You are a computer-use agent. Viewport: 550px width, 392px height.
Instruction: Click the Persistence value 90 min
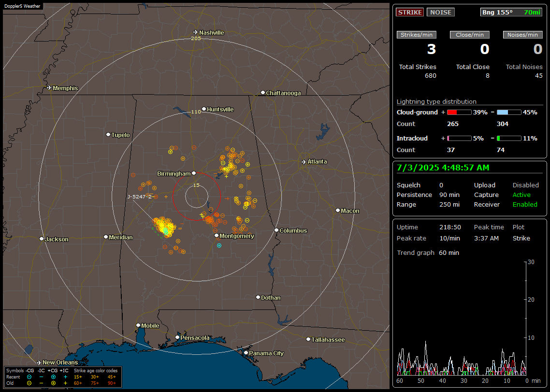[x=449, y=195]
